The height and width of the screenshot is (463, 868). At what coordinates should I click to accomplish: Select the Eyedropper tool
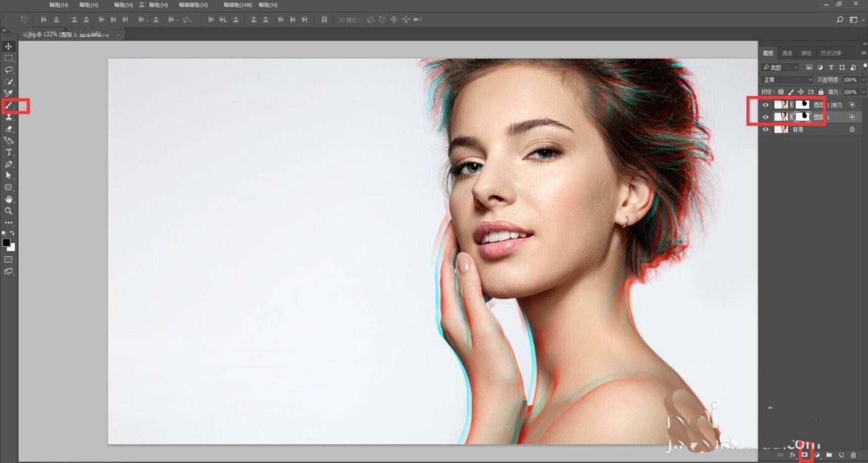9,93
